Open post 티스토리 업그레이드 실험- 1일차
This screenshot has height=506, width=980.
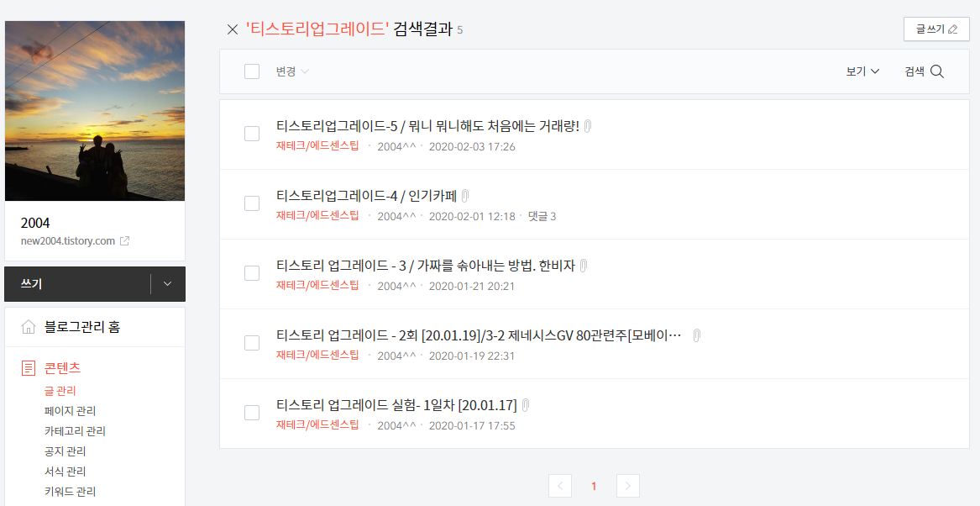point(396,405)
